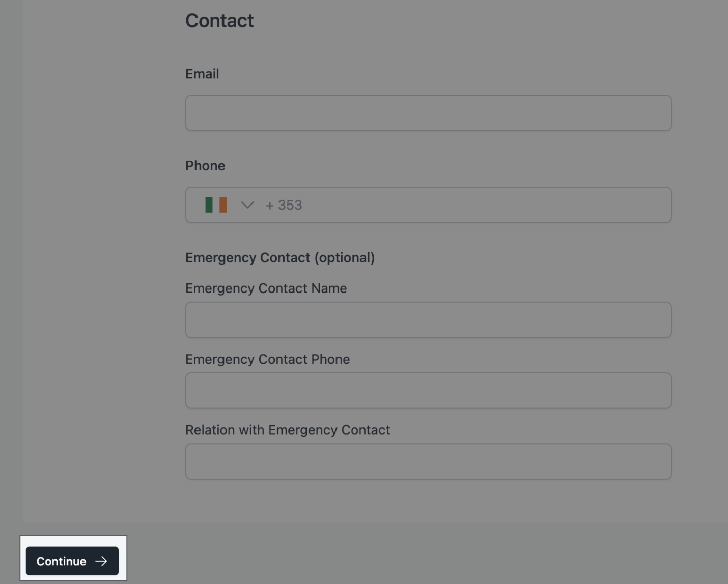Focus the Emergency Contact Phone field

[x=428, y=391]
